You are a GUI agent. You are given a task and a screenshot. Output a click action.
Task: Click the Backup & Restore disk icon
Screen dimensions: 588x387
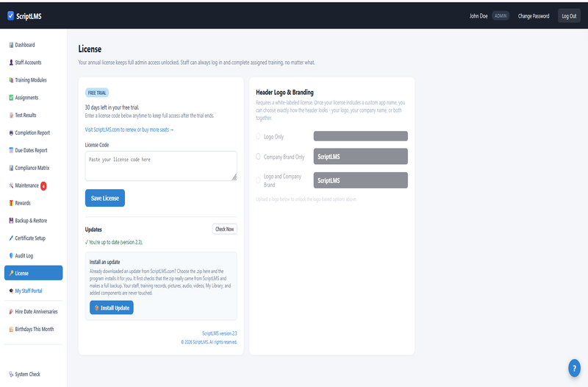click(11, 221)
